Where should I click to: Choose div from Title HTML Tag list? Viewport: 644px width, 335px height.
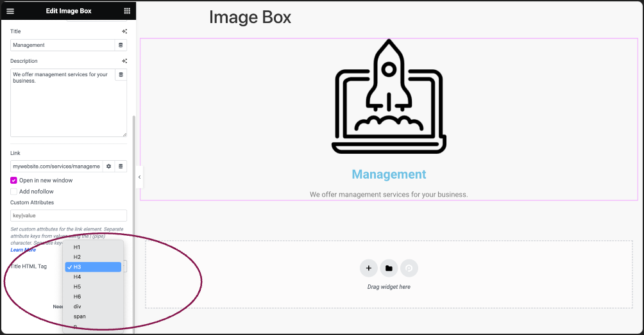click(x=93, y=306)
